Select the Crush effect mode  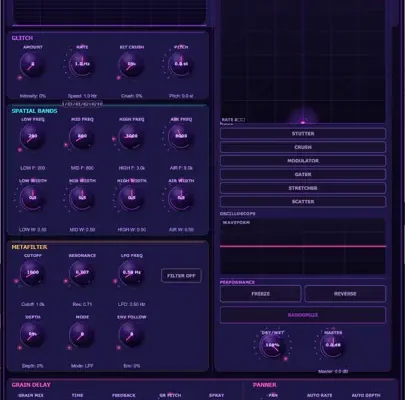coord(303,147)
